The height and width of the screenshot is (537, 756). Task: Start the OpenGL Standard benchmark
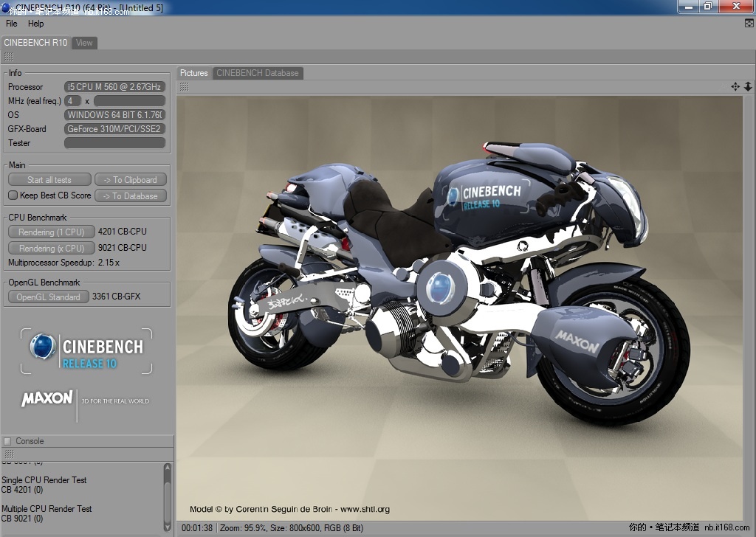(x=48, y=297)
